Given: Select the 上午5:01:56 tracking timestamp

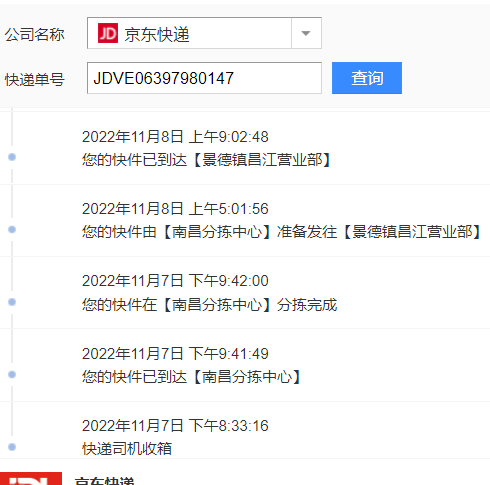Looking at the screenshot, I should pyautogui.click(x=175, y=209).
